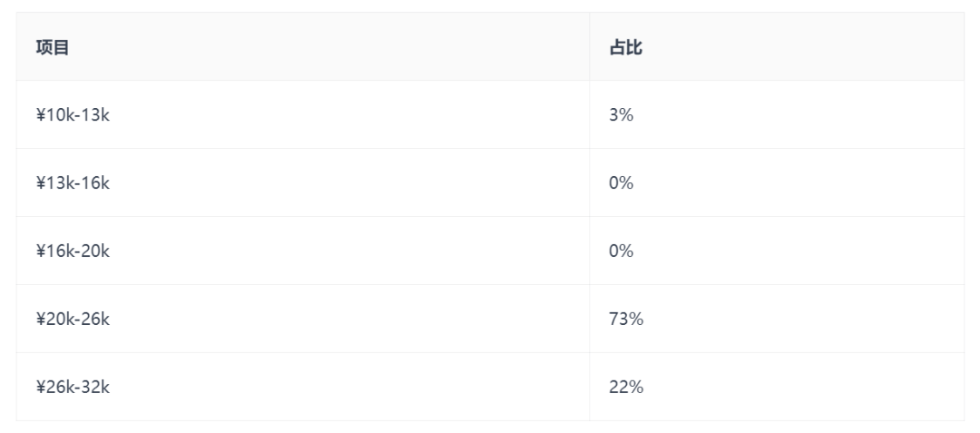Click empty header area right of 项目
980x433 pixels.
(328, 47)
